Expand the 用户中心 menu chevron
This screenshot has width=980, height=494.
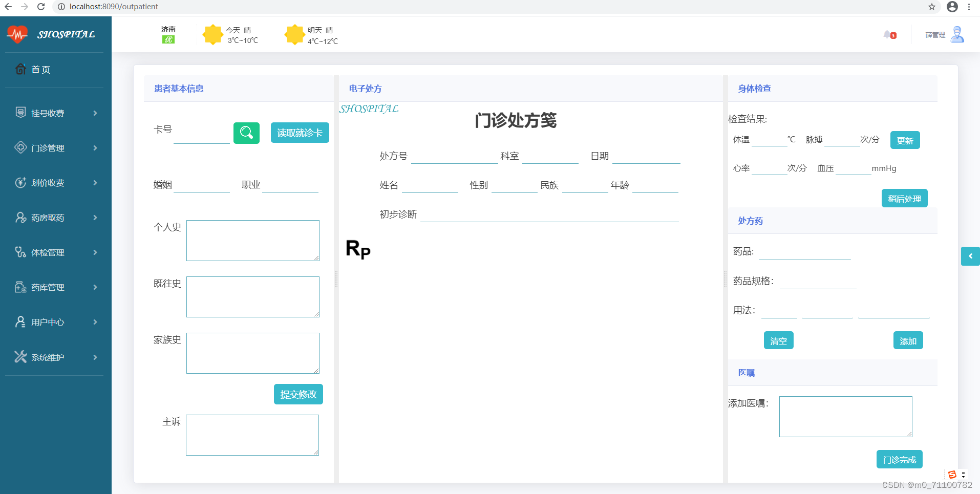[x=95, y=322]
